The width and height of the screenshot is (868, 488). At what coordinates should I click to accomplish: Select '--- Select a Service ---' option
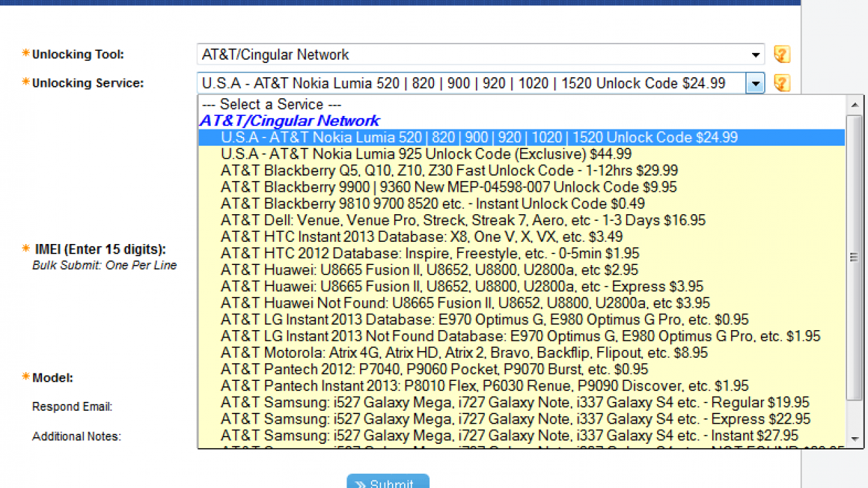[x=521, y=104]
